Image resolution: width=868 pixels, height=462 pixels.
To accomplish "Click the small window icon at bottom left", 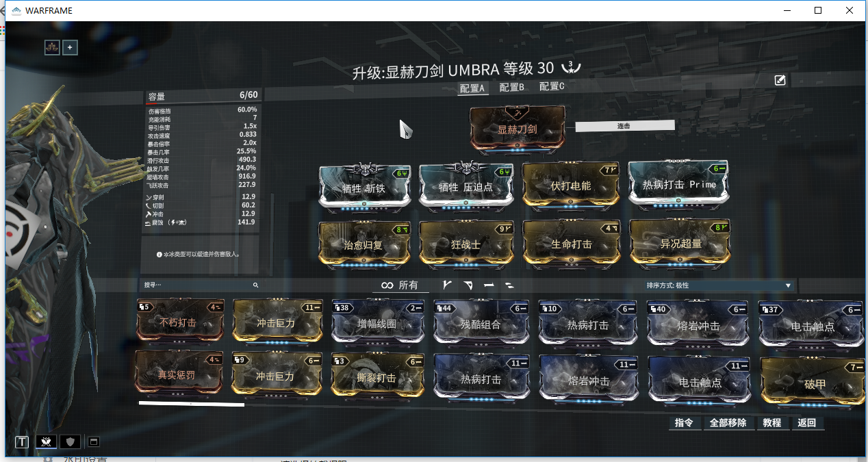I will pos(93,441).
